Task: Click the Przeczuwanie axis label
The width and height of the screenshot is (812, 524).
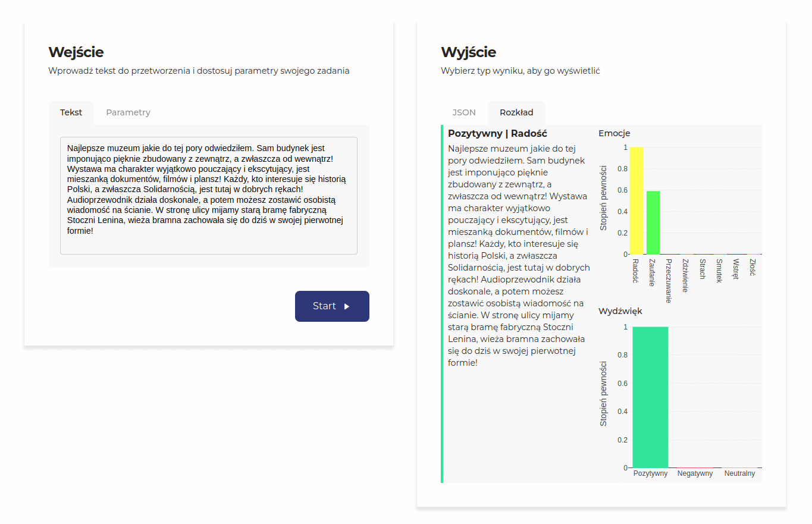Action: (x=669, y=281)
